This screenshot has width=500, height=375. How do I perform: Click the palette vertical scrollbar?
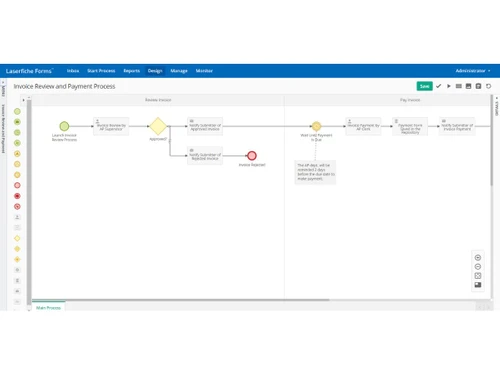(29, 203)
